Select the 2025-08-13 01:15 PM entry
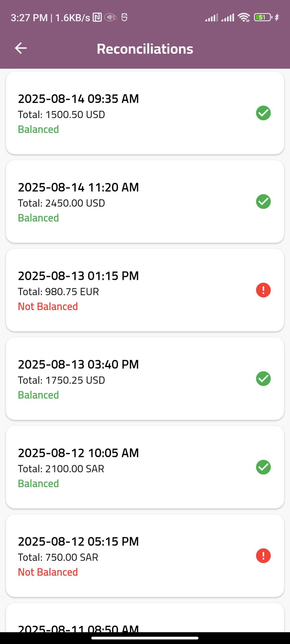Screen dimensions: 290x644 pyautogui.click(x=134, y=290)
